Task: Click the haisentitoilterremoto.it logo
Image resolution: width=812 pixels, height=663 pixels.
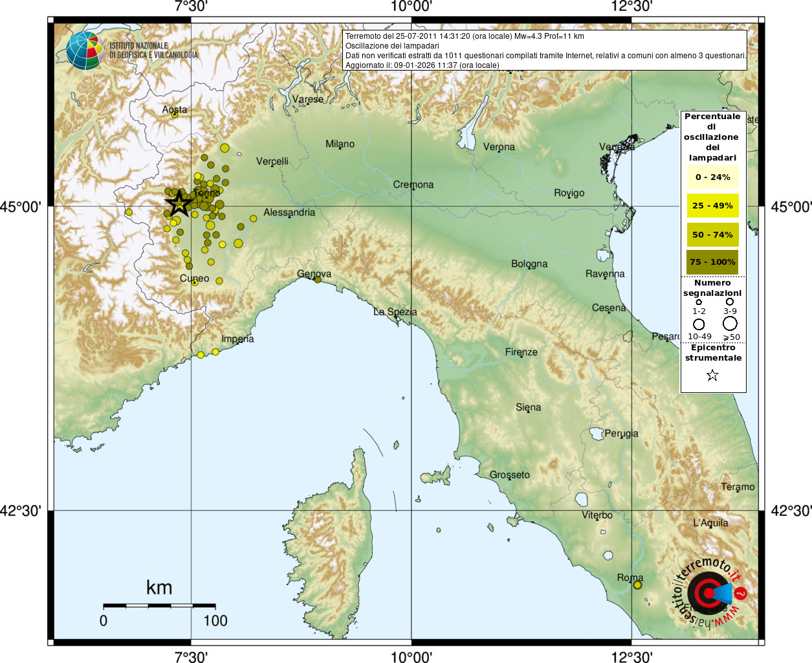Action: [710, 593]
